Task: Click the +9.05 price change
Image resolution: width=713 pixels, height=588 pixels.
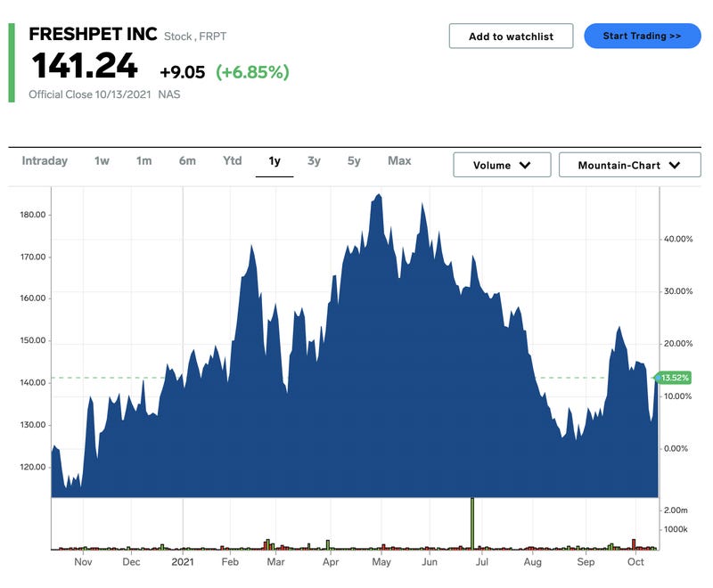Action: tap(183, 72)
